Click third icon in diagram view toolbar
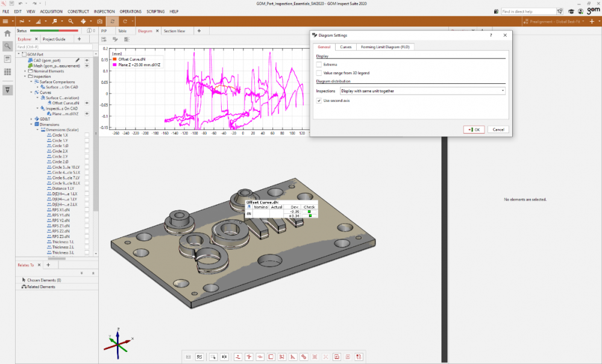Viewport: 602px width, 364px height. [127, 39]
